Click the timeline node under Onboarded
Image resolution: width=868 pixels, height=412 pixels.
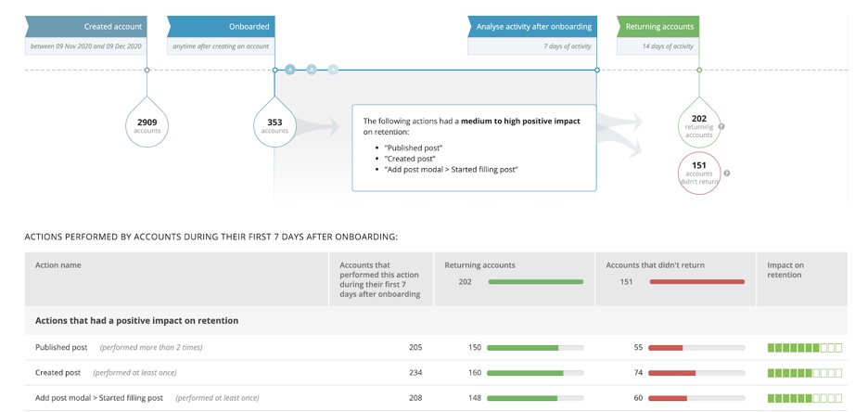(274, 70)
